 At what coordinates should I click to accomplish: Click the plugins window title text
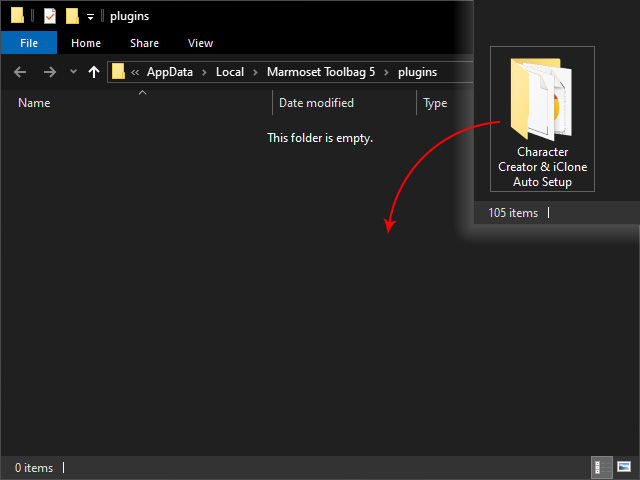click(x=129, y=16)
